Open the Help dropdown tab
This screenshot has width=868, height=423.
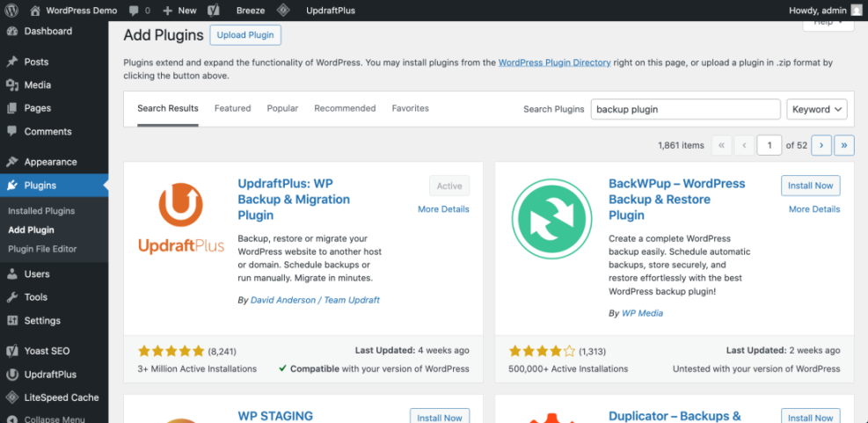828,25
